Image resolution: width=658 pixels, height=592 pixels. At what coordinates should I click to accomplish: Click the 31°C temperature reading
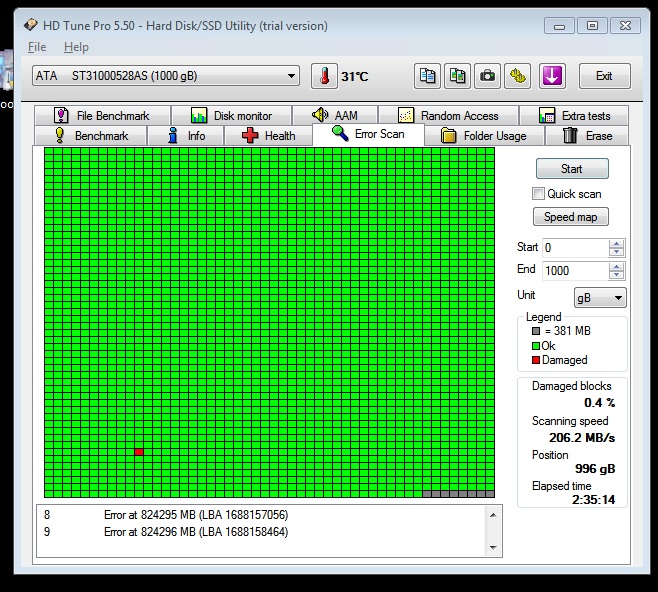pos(355,76)
